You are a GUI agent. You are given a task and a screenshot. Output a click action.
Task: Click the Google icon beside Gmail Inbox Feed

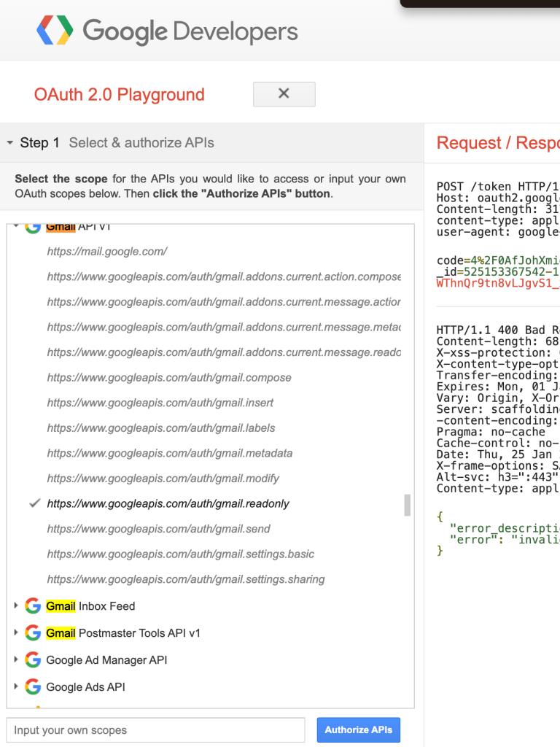point(32,606)
